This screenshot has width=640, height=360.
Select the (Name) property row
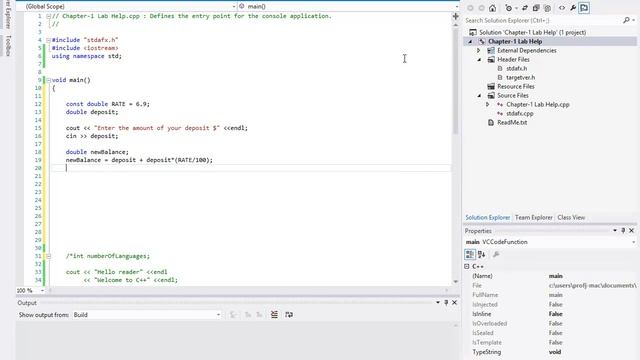(550, 276)
